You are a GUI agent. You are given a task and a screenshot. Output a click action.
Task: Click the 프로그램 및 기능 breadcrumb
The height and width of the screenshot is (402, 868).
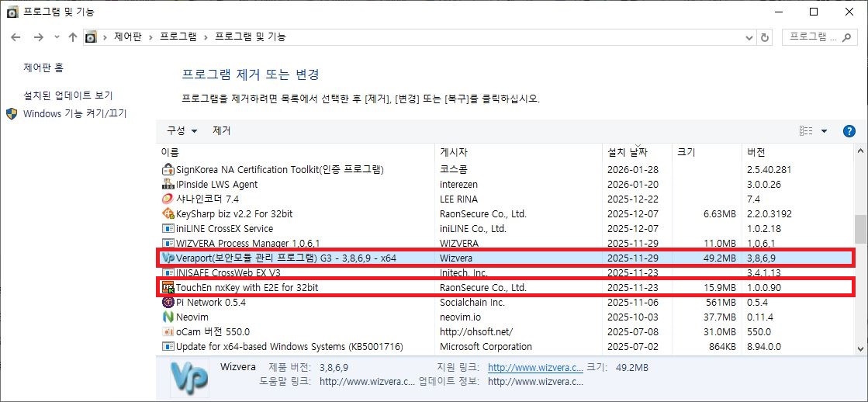coord(251,37)
